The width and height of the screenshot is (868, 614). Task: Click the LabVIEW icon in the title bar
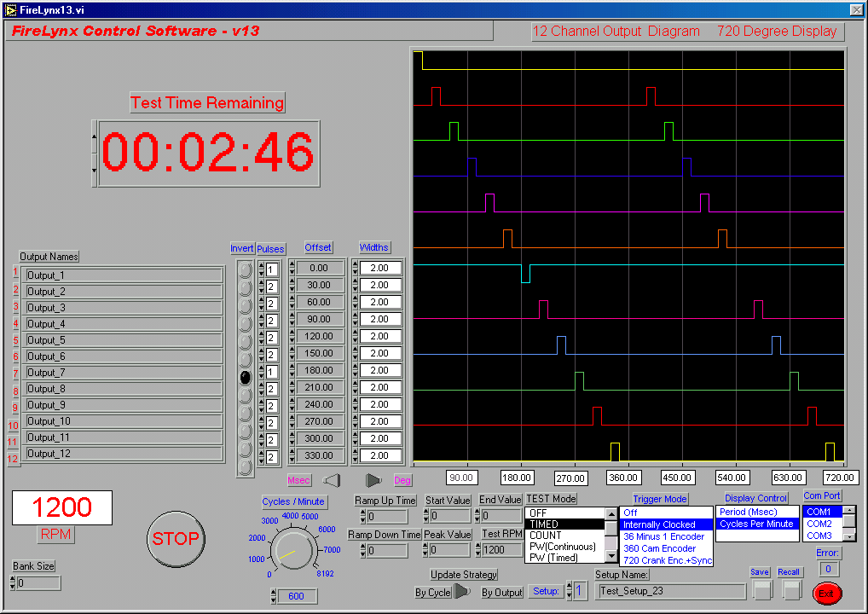click(9, 9)
